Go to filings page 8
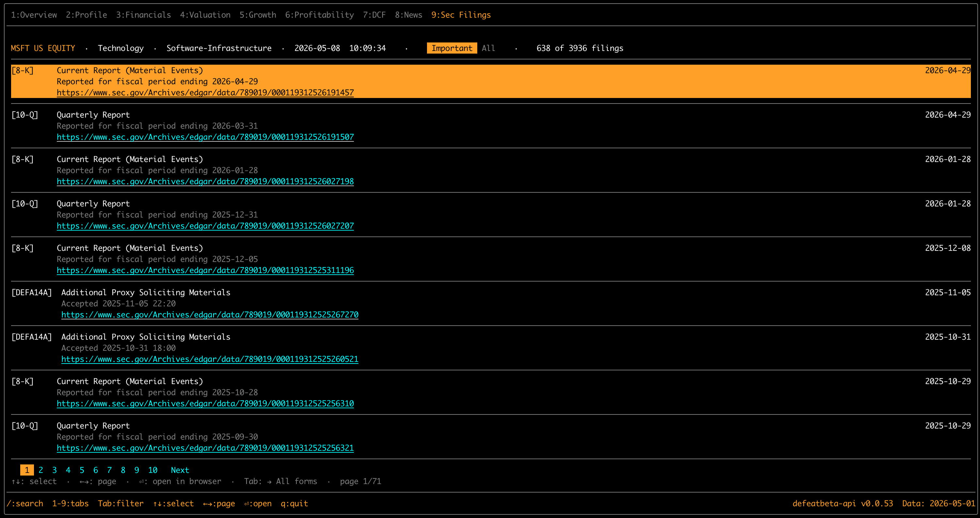This screenshot has width=980, height=518. tap(123, 470)
